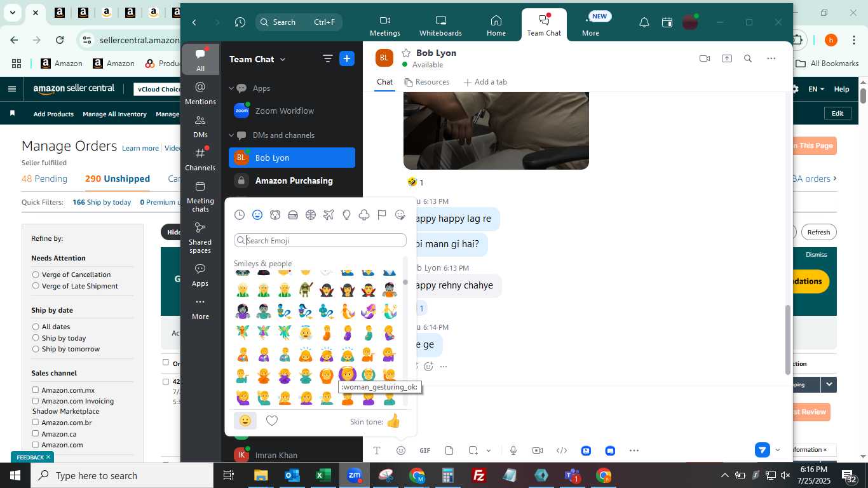Check Amazon.ca sales channel
The width and height of the screenshot is (868, 488).
click(36, 434)
